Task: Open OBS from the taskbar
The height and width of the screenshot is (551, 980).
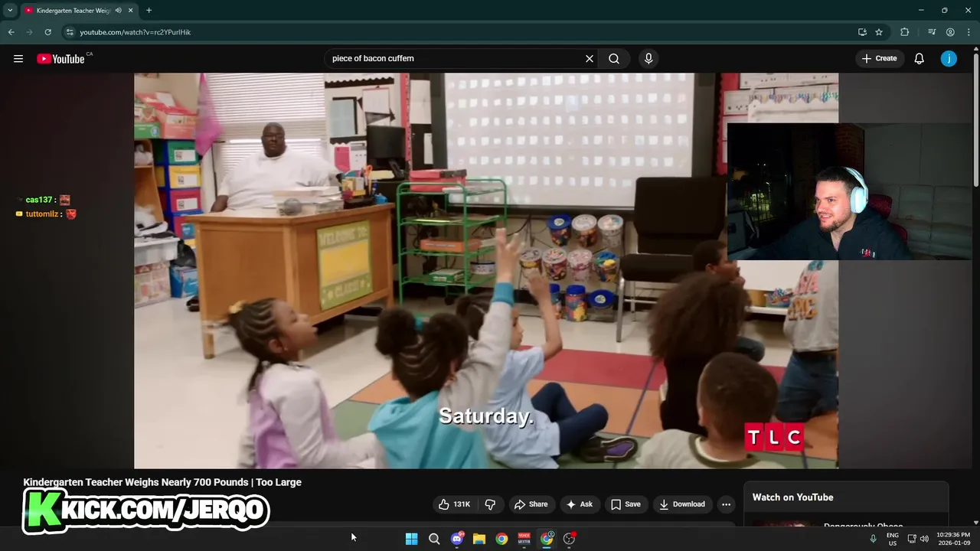Action: click(x=569, y=539)
